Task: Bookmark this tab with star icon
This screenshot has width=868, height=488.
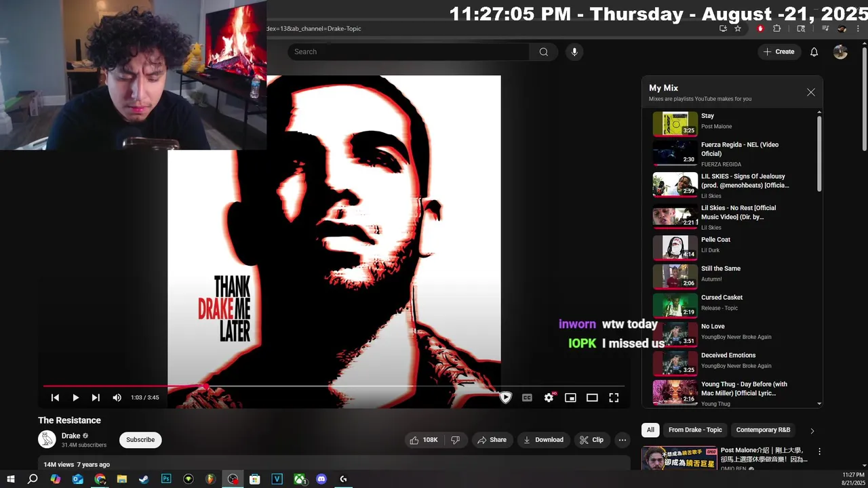Action: pyautogui.click(x=738, y=28)
